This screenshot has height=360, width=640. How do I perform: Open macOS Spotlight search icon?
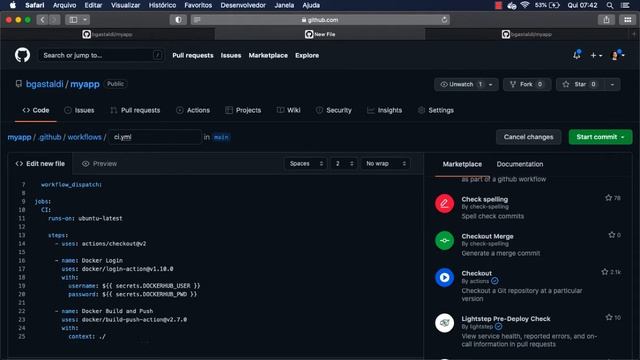click(x=610, y=5)
